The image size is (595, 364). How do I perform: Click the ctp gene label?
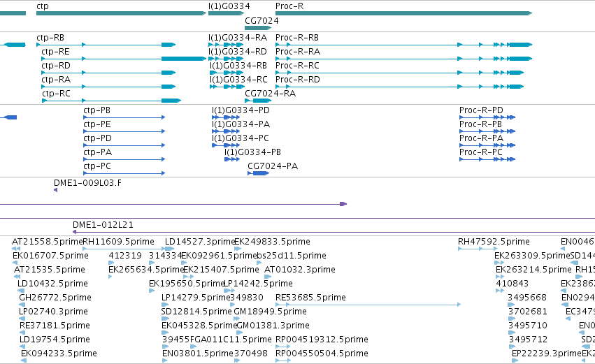point(42,6)
